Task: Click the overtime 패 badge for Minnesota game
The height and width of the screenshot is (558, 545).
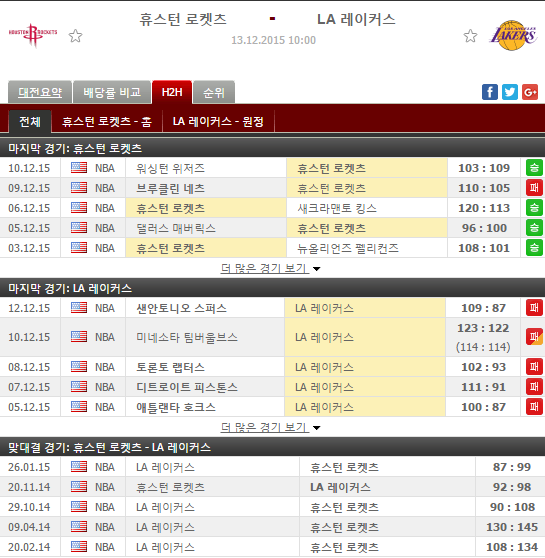Action: click(534, 337)
